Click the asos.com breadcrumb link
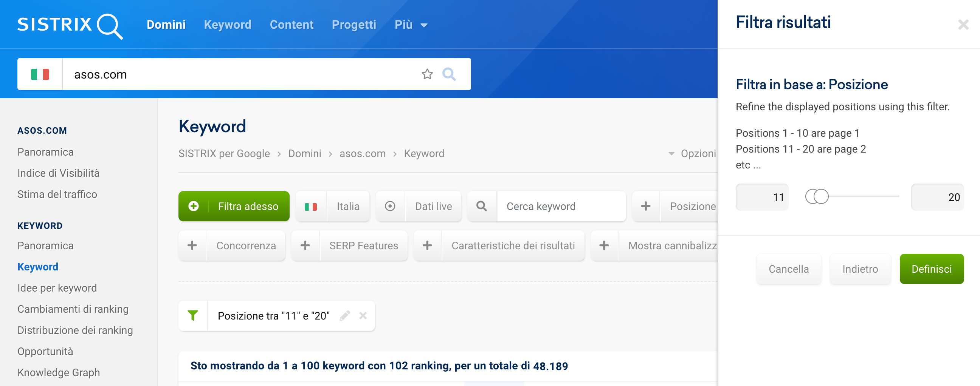The height and width of the screenshot is (386, 980). 363,153
